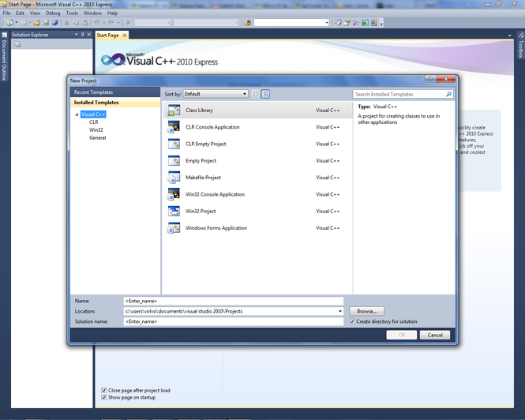Click the Start Debugging play icon
The width and height of the screenshot is (525, 420).
point(128,23)
